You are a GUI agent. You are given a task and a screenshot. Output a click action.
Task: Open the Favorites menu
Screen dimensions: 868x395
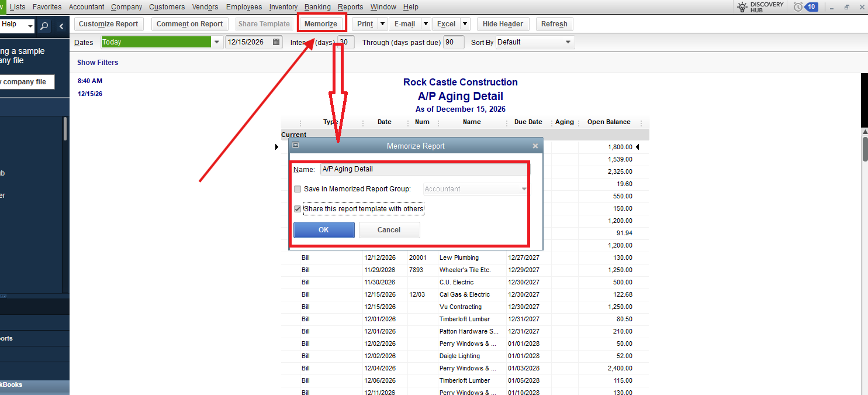point(47,7)
